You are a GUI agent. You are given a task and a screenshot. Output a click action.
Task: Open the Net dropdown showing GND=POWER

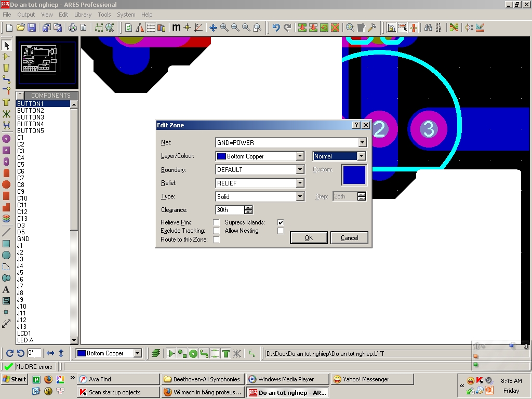362,143
